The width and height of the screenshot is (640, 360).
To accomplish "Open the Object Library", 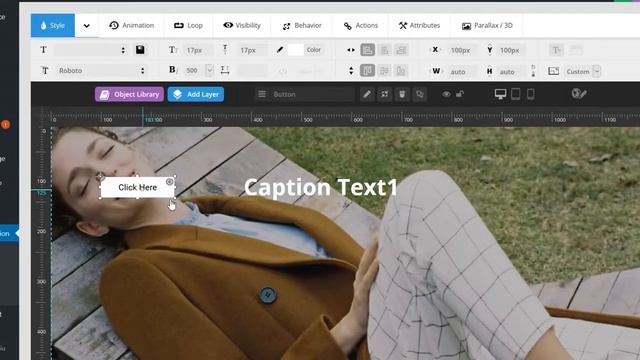I will pyautogui.click(x=129, y=94).
